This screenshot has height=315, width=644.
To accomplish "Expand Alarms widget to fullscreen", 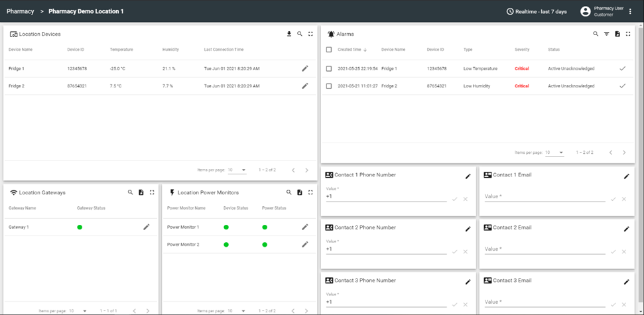I will click(x=628, y=34).
